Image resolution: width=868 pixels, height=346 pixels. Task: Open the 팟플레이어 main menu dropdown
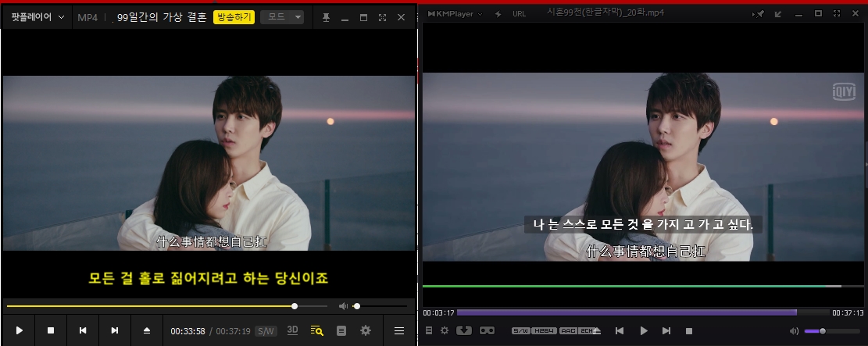38,17
